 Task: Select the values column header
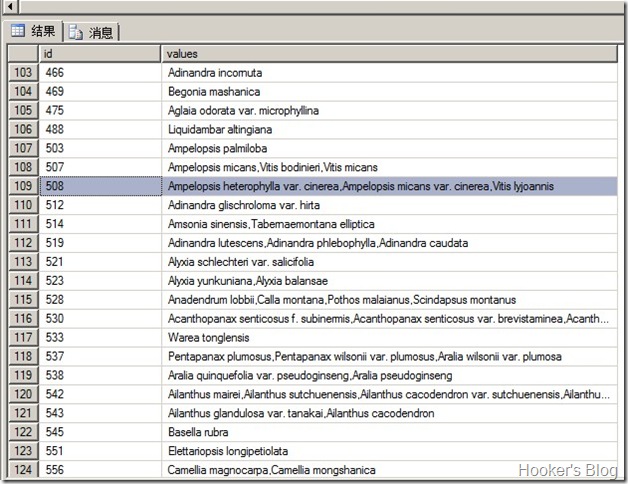click(x=390, y=53)
